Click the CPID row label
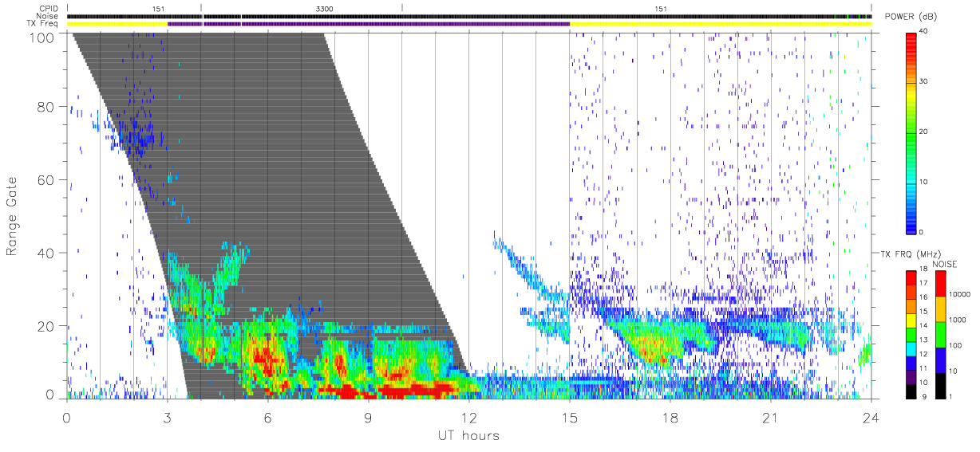This screenshot has width=980, height=452. 49,9
